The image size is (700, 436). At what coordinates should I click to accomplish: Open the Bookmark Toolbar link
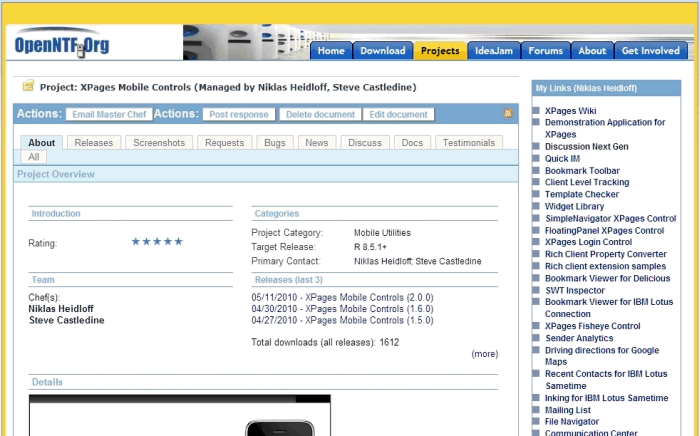(582, 170)
